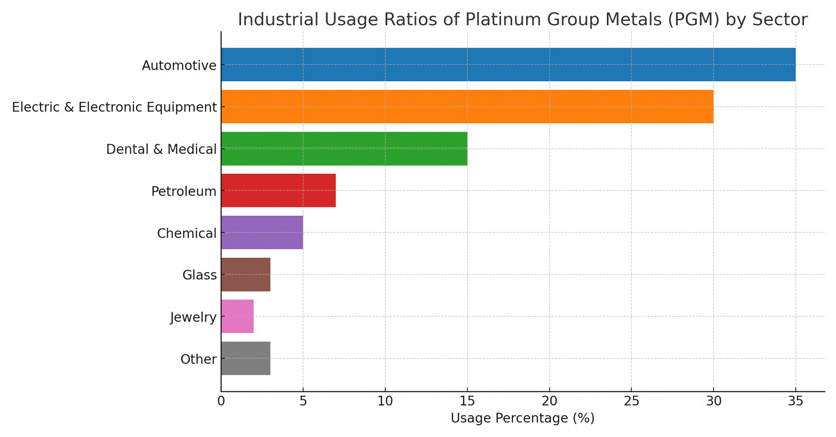Select the Jewelry y-axis label
The image size is (836, 437).
coord(193,318)
